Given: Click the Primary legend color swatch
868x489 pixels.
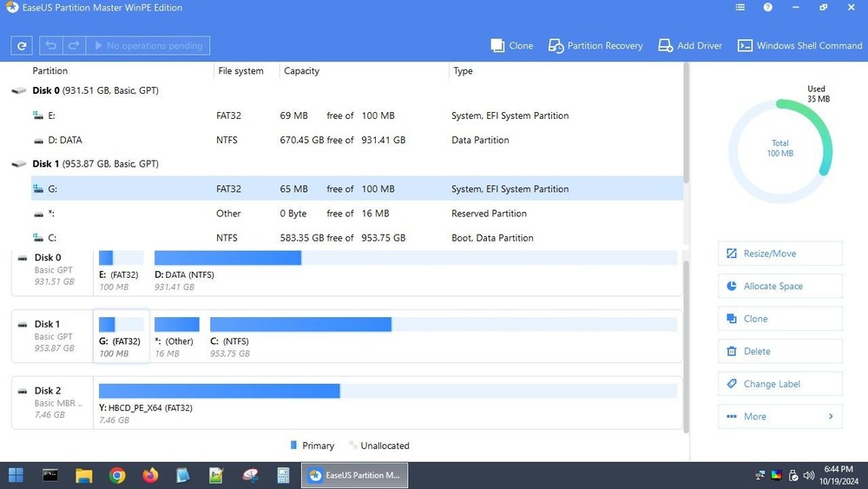Looking at the screenshot, I should click(293, 446).
